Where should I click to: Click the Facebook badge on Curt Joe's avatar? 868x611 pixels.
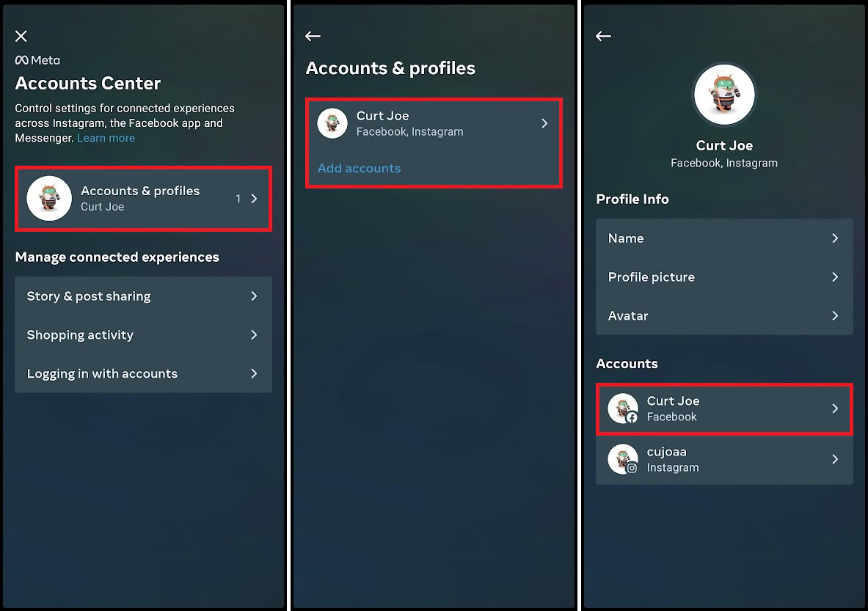(632, 419)
